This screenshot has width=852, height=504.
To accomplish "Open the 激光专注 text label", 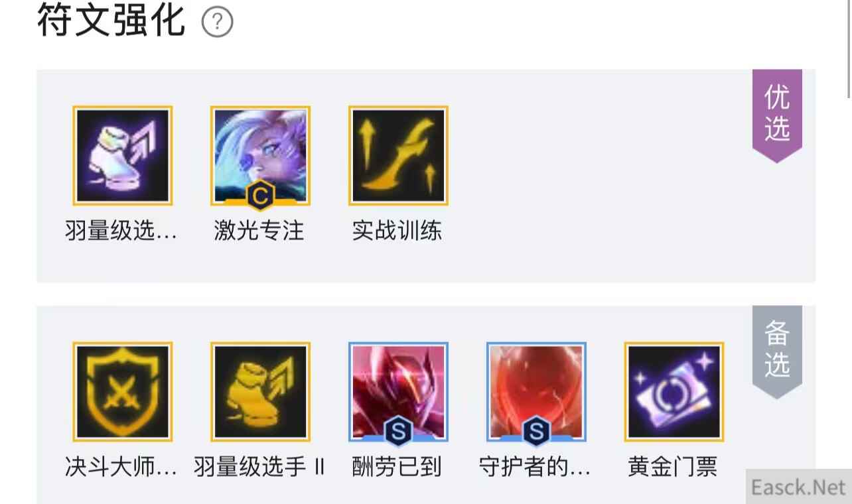I will tap(259, 231).
